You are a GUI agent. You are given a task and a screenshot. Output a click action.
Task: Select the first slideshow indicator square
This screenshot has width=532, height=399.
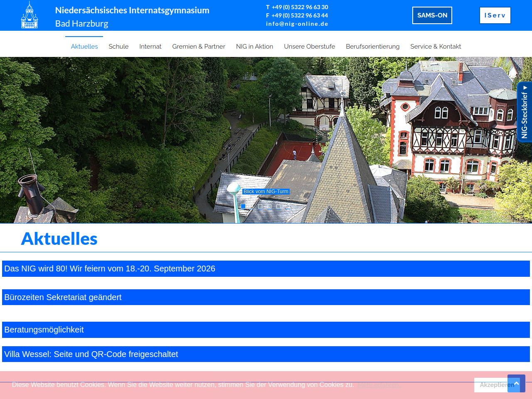pyautogui.click(x=243, y=206)
